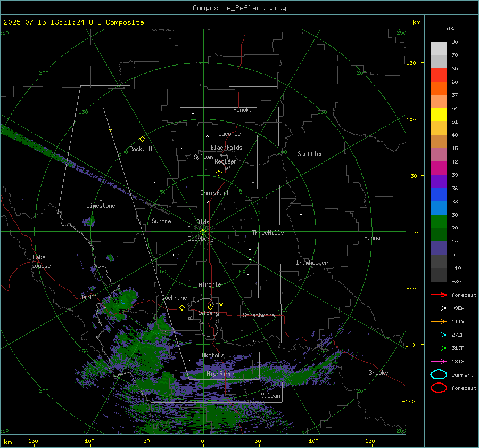
Task: Click the HighRiver city label
Action: pos(220,374)
